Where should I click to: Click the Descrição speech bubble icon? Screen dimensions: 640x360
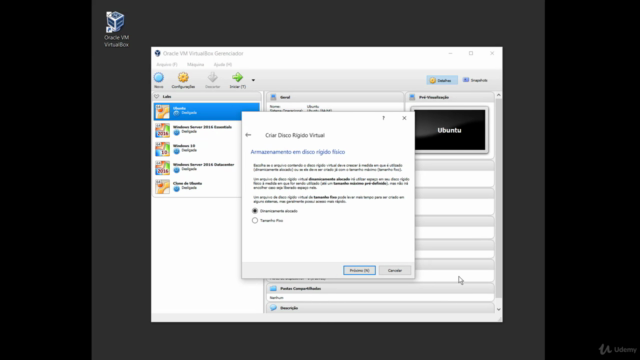[x=273, y=308]
